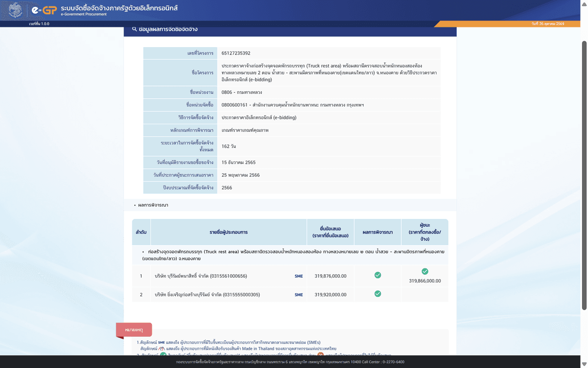Viewport: 588px width, 368px height.
Task: Click the project number 65127235392
Action: point(236,53)
